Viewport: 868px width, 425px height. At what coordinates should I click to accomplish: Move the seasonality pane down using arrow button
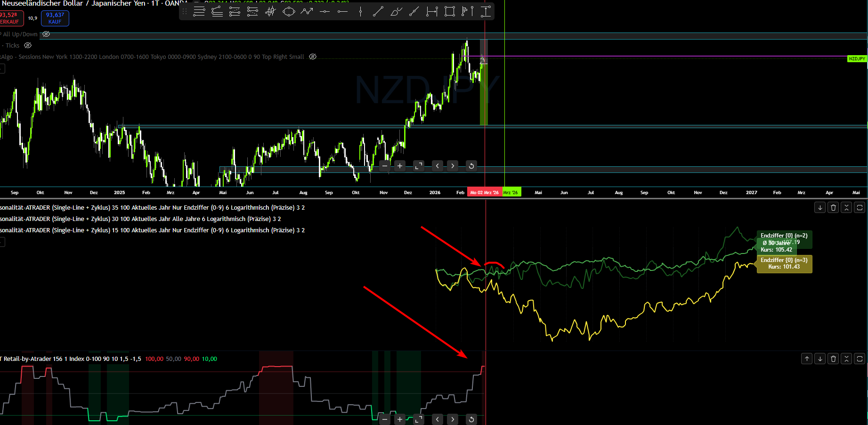click(x=819, y=207)
